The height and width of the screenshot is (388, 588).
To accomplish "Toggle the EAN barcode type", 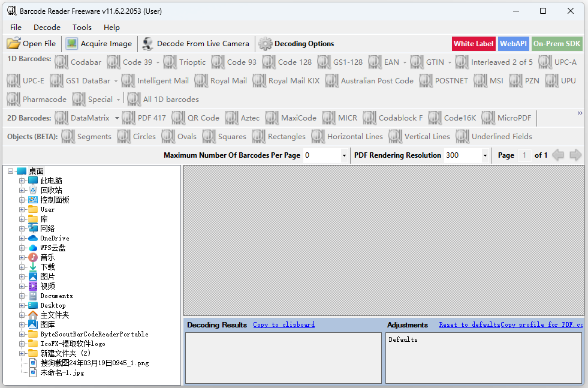I will pyautogui.click(x=384, y=62).
